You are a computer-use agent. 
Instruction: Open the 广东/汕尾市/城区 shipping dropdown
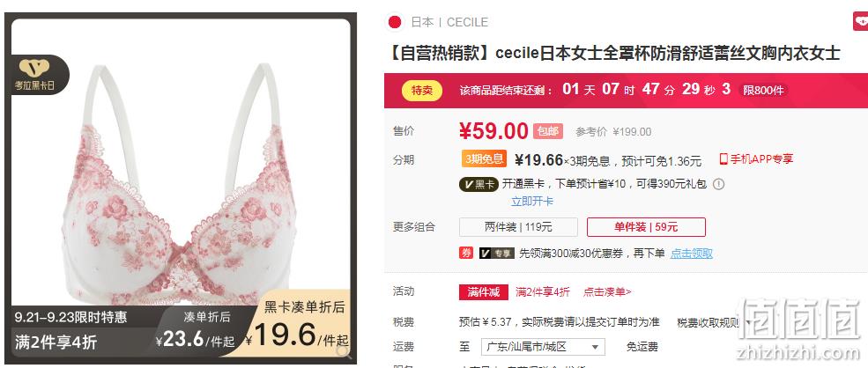[543, 348]
